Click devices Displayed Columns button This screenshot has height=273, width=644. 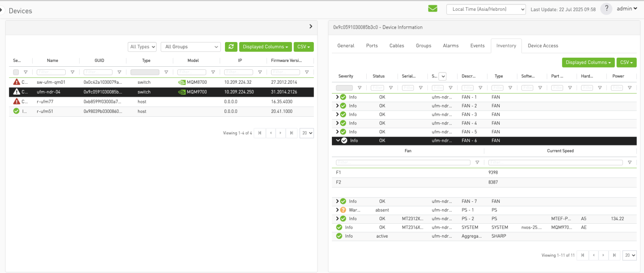point(265,47)
